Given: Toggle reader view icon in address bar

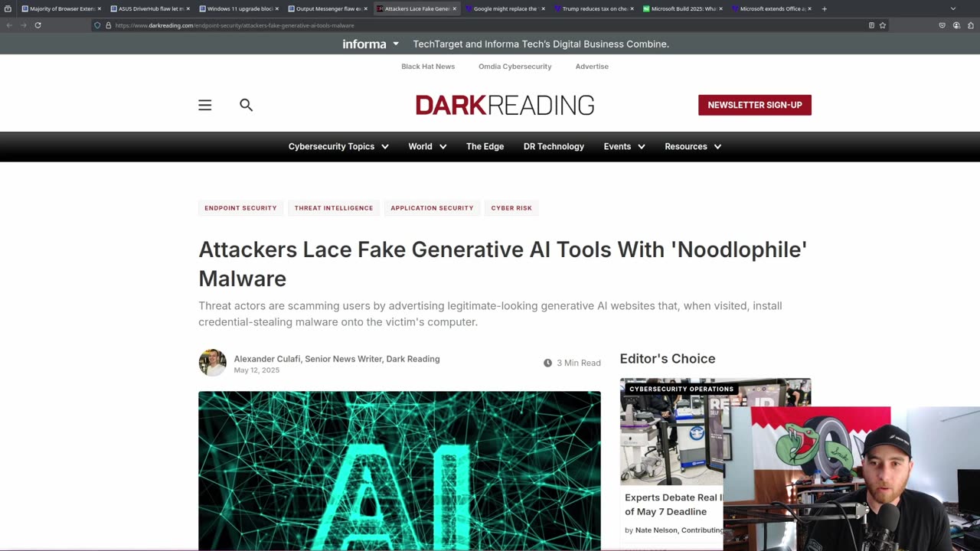Looking at the screenshot, I should click(871, 25).
